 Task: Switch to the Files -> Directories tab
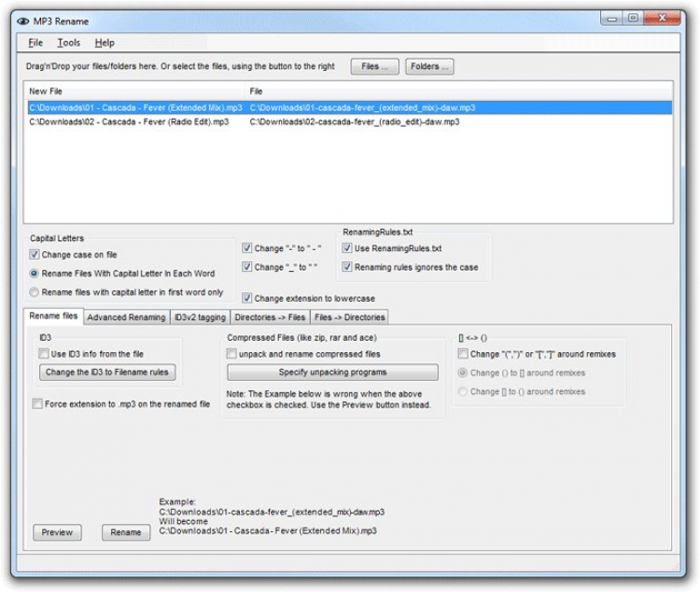pos(350,317)
